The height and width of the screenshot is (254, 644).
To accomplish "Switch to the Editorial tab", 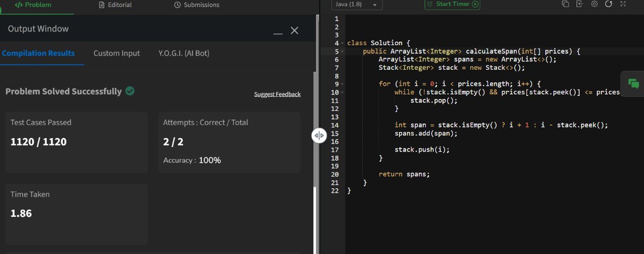I will (115, 5).
